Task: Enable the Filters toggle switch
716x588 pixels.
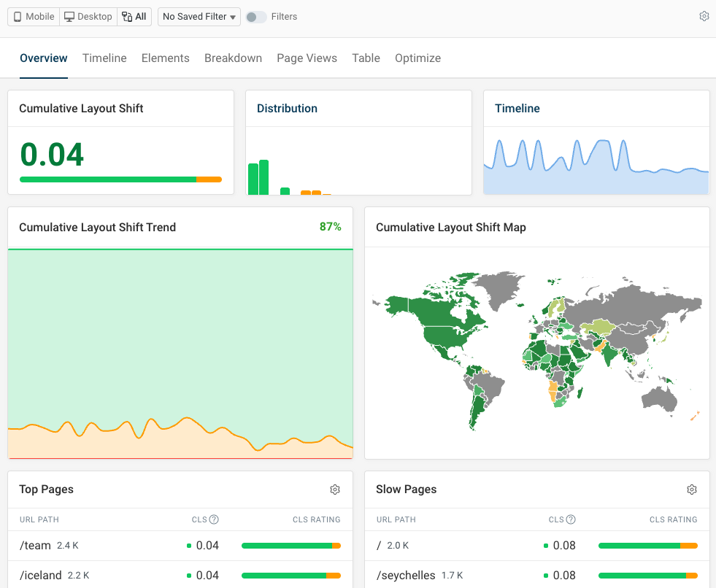Action: coord(255,16)
